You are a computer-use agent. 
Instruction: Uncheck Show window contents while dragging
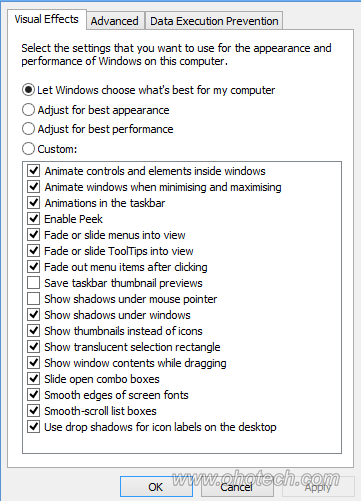pos(34,363)
